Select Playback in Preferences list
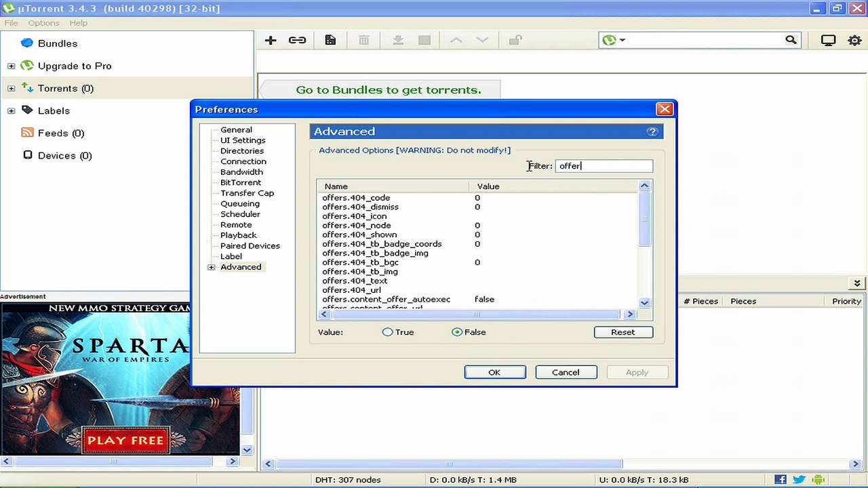 (x=239, y=235)
